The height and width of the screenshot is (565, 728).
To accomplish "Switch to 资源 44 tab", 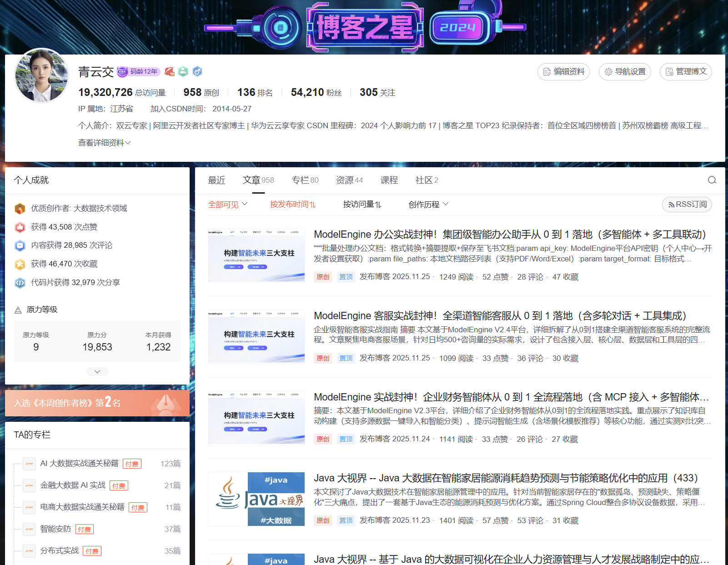I will [x=349, y=180].
